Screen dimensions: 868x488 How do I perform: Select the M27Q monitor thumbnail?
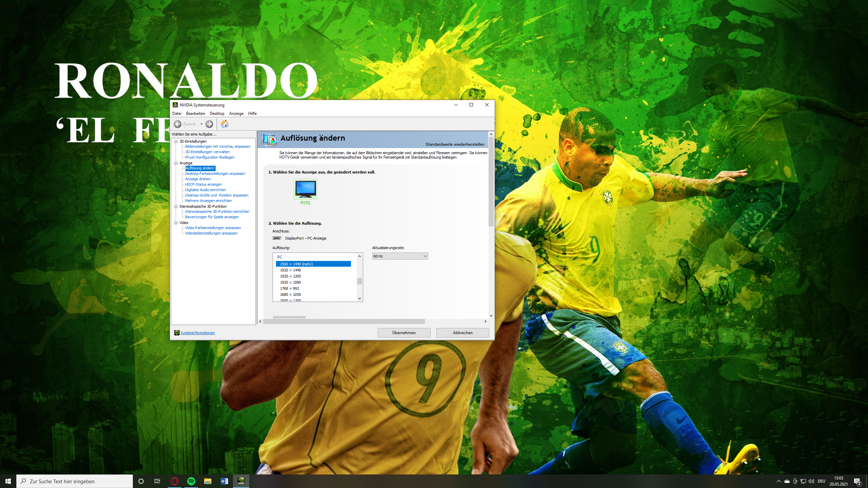coord(305,189)
